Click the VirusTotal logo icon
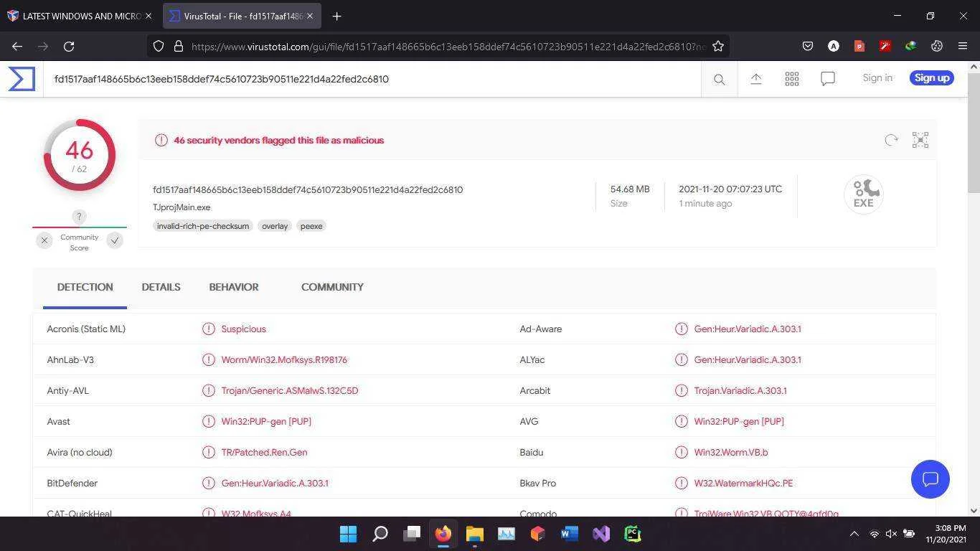980x551 pixels. click(22, 79)
